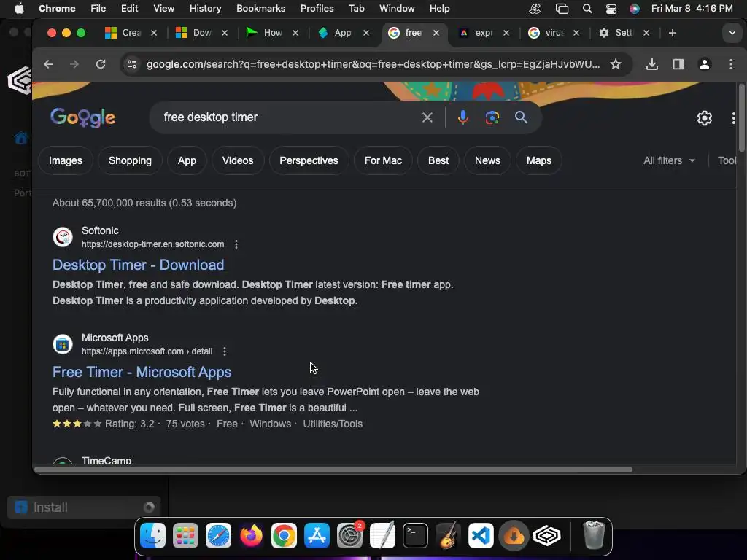The height and width of the screenshot is (560, 747).
Task: Open App Store from the Dock
Action: click(317, 536)
